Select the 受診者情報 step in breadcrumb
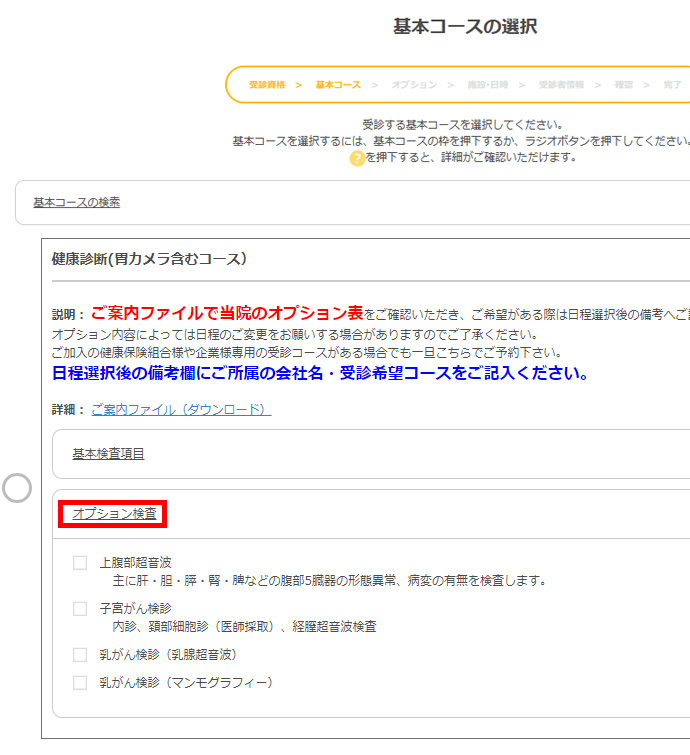690x755 pixels. pyautogui.click(x=561, y=85)
